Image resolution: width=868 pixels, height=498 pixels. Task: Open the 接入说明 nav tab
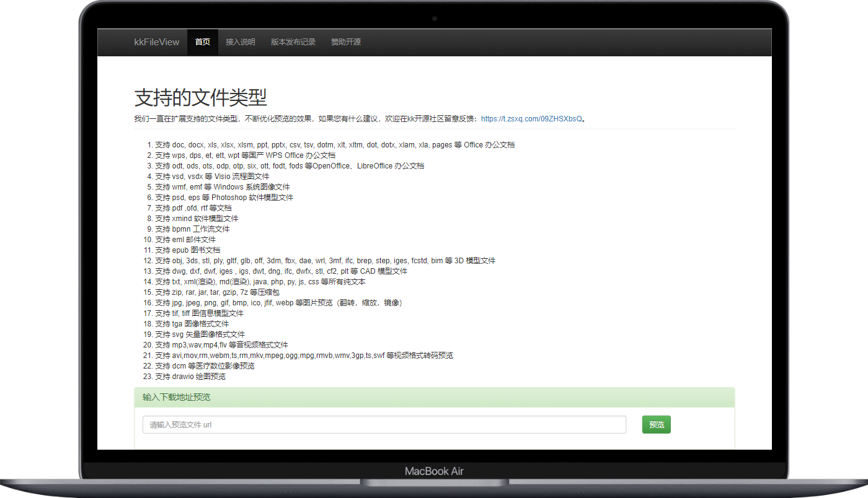(241, 42)
